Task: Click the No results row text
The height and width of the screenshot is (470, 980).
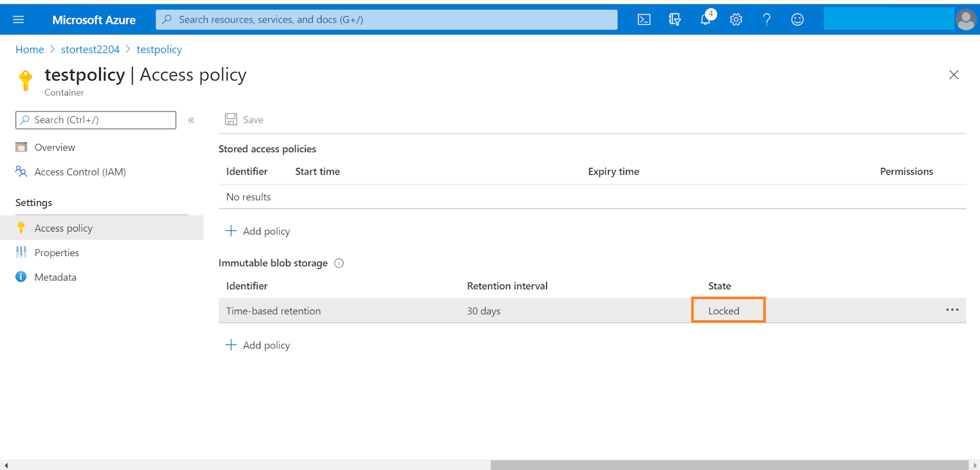Action: [248, 197]
